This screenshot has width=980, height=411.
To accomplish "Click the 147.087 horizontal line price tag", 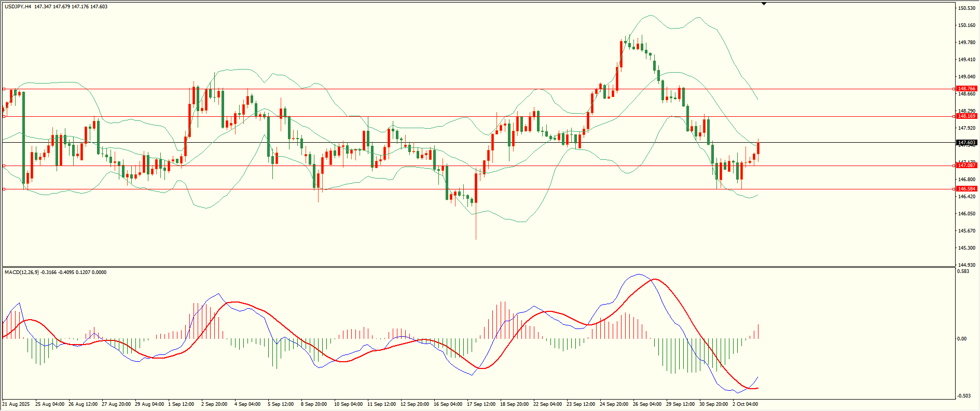I will tap(967, 166).
